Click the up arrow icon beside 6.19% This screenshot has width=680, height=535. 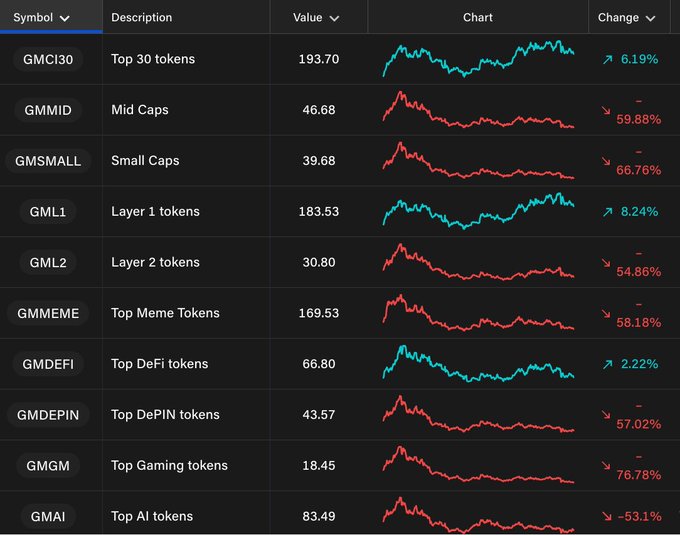click(606, 60)
